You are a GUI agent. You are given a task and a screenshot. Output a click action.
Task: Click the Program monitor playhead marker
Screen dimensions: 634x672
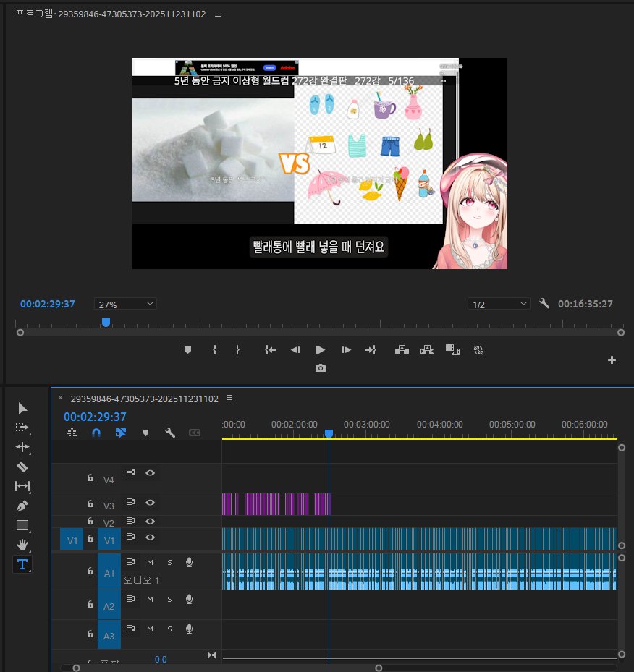(x=106, y=323)
